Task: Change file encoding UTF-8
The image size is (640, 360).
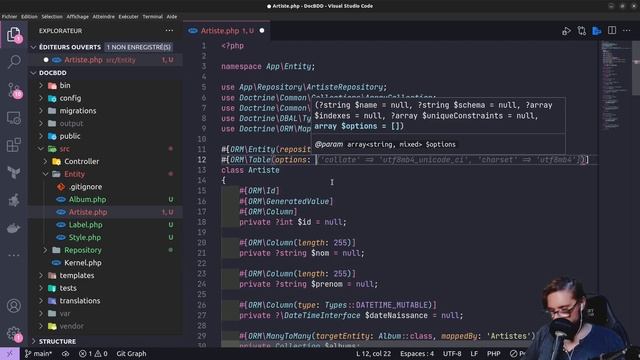Action: click(x=452, y=353)
